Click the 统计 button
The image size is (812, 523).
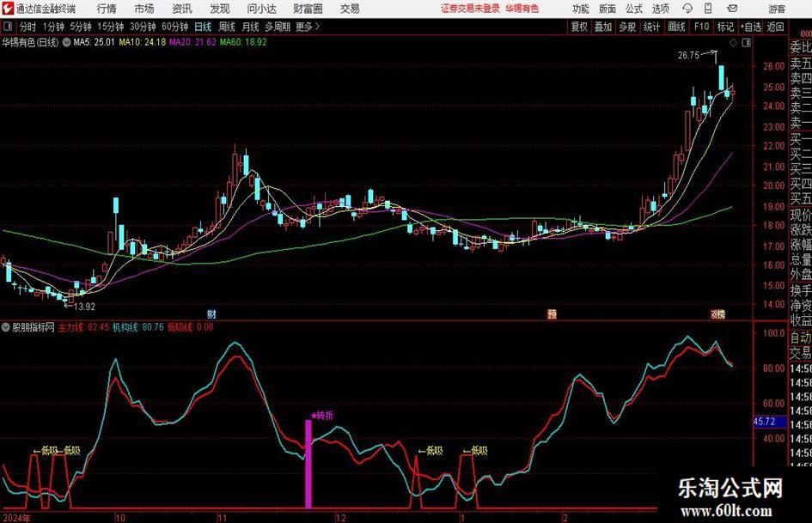click(x=651, y=27)
